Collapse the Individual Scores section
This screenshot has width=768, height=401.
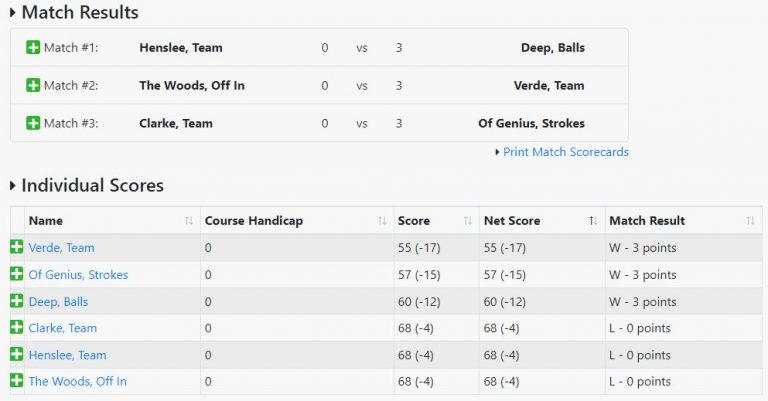click(x=13, y=186)
